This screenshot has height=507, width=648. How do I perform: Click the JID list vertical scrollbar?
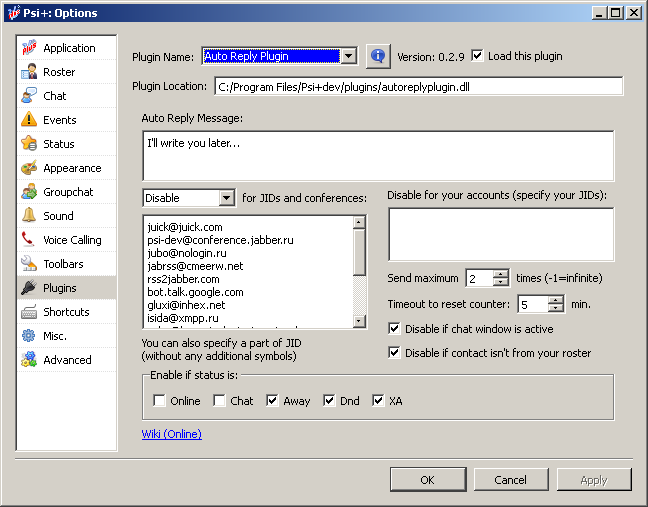360,270
